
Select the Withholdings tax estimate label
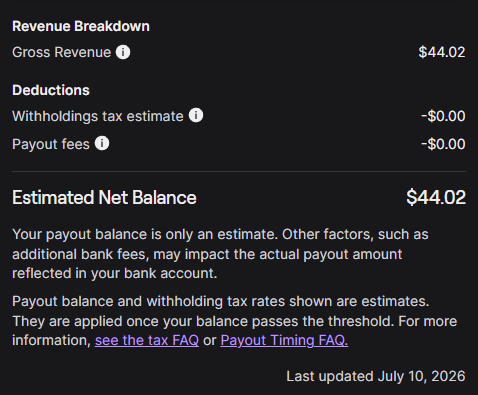(x=98, y=116)
